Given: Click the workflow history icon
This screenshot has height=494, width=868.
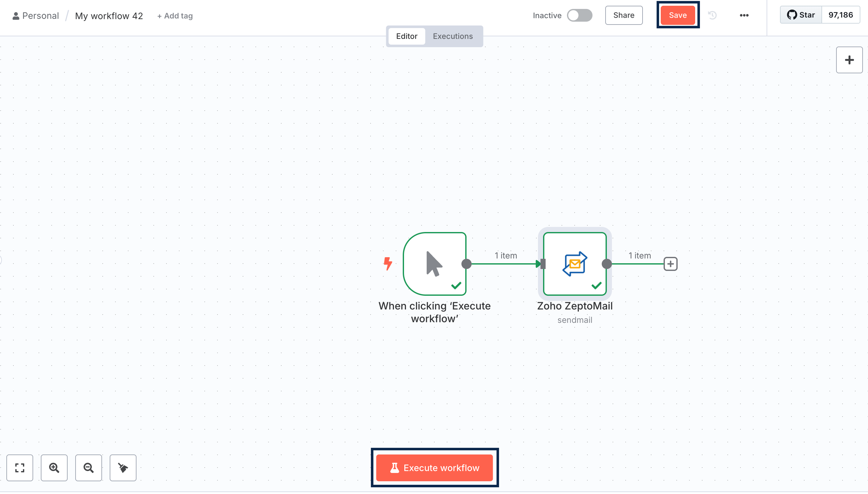Looking at the screenshot, I should (x=712, y=15).
